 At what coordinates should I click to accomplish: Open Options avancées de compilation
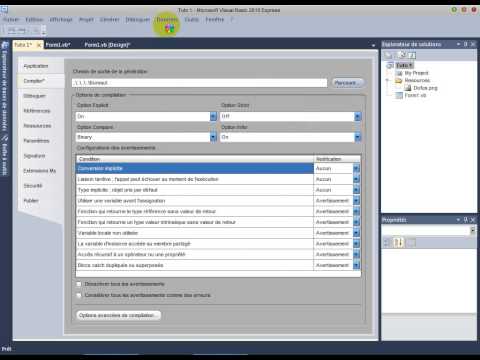(119, 315)
